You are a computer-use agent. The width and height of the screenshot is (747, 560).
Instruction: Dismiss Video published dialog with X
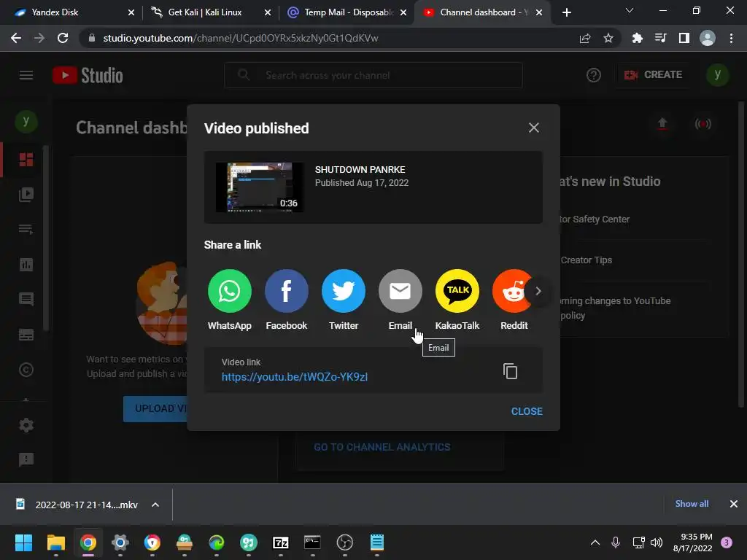[x=533, y=128]
